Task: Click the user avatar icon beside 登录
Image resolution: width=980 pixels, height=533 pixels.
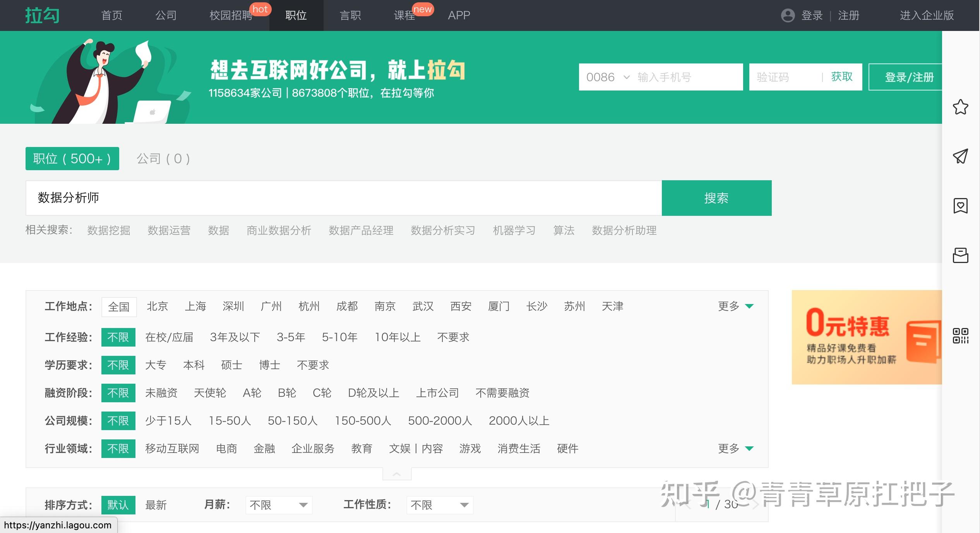Action: coord(788,15)
